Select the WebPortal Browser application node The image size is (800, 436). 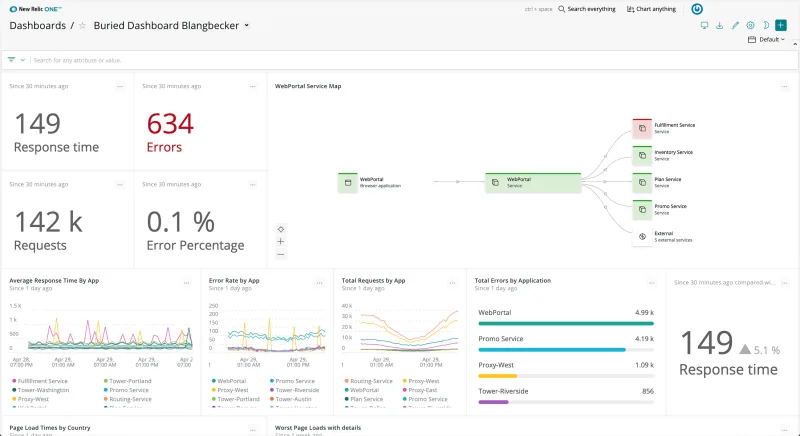click(x=347, y=183)
